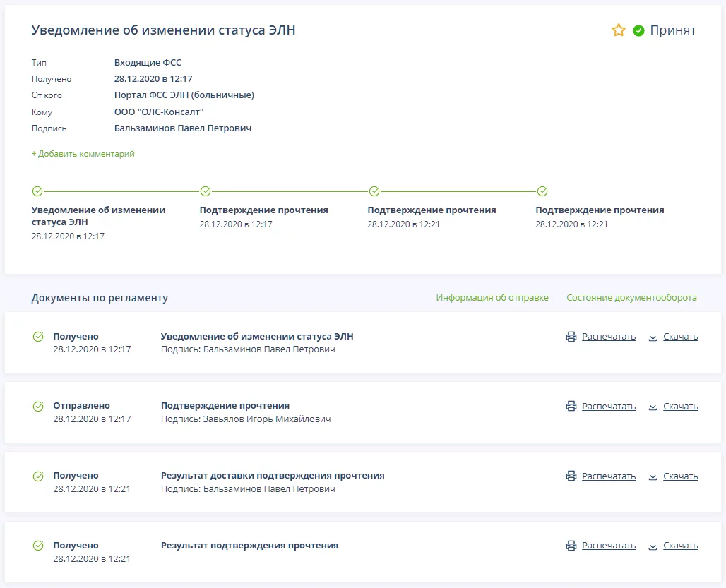Viewport: 726px width, 588px height.
Task: Print the Результат подтверждения прочтения document
Action: (608, 546)
